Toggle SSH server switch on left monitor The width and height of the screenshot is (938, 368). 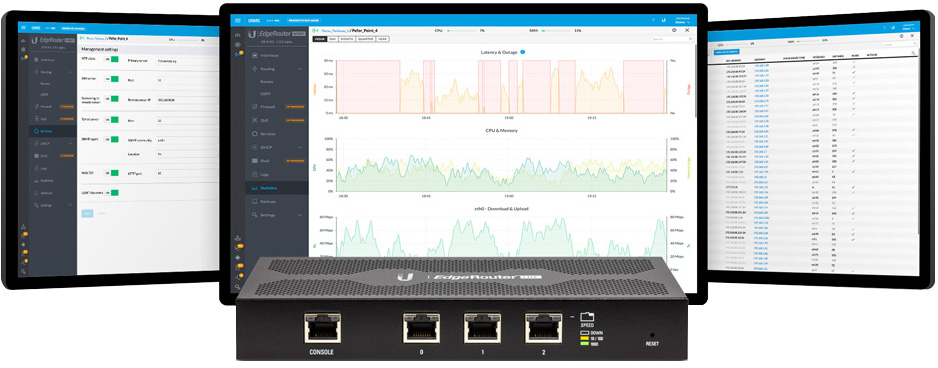[x=111, y=79]
